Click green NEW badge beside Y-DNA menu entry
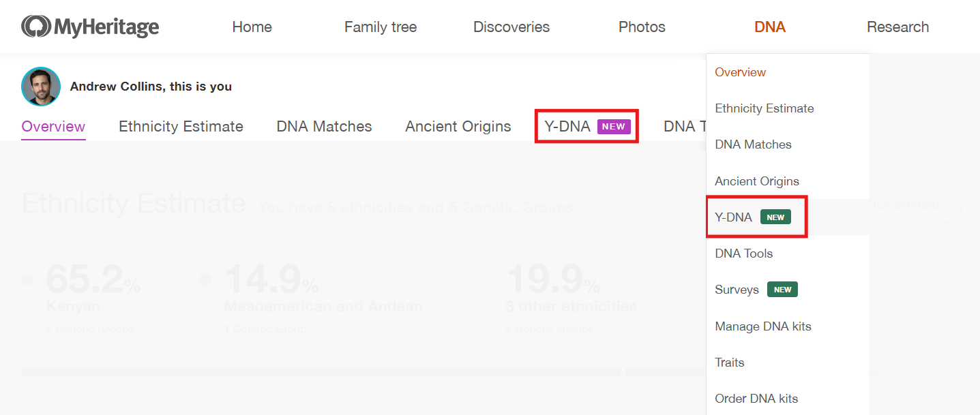 [x=775, y=217]
